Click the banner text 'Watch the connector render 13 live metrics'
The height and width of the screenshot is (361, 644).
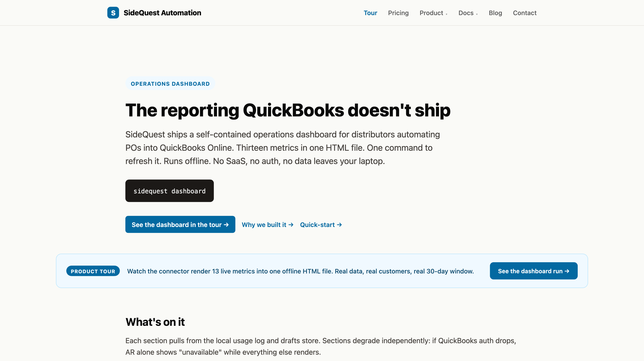click(x=300, y=271)
